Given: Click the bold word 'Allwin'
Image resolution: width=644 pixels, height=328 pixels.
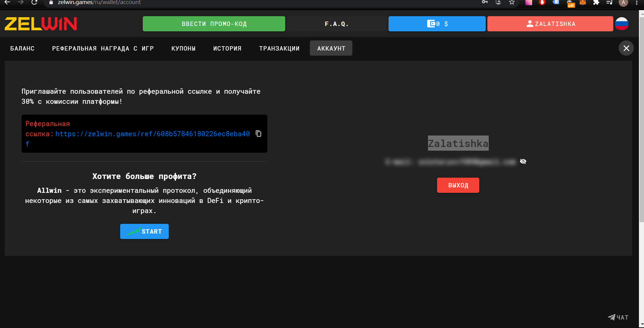Looking at the screenshot, I should coord(49,190).
